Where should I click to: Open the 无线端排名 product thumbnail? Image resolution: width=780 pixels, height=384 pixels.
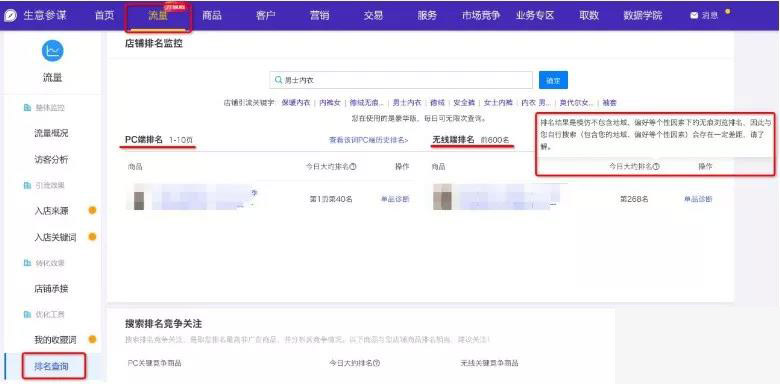pos(442,197)
